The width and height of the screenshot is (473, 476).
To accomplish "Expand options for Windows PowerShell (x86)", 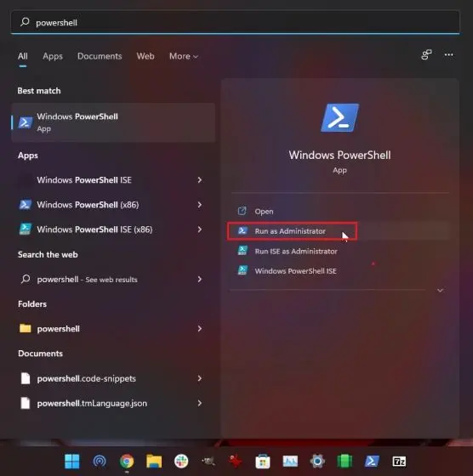I will click(200, 205).
